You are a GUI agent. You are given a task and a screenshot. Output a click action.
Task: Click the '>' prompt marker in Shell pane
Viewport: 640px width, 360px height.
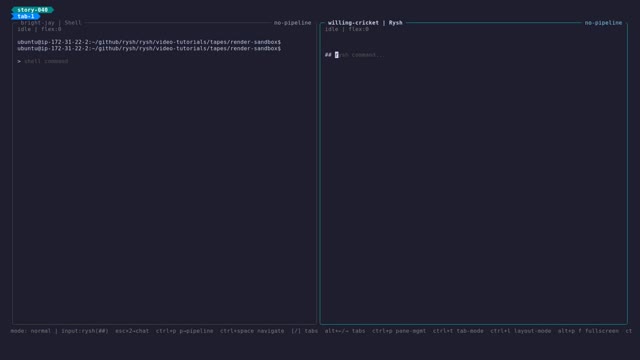pos(19,61)
